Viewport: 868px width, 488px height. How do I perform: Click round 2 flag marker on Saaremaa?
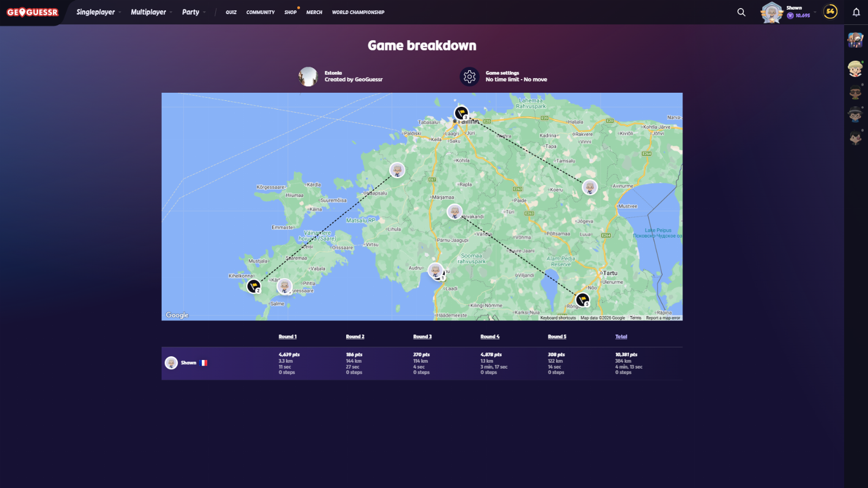click(x=253, y=286)
